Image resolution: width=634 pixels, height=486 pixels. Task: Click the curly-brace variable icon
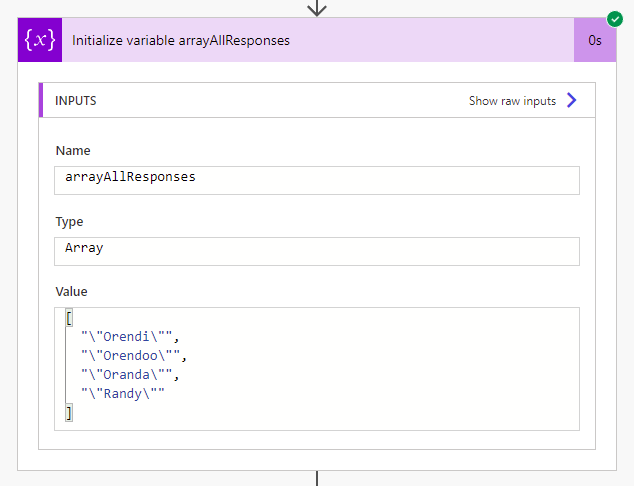tap(40, 40)
